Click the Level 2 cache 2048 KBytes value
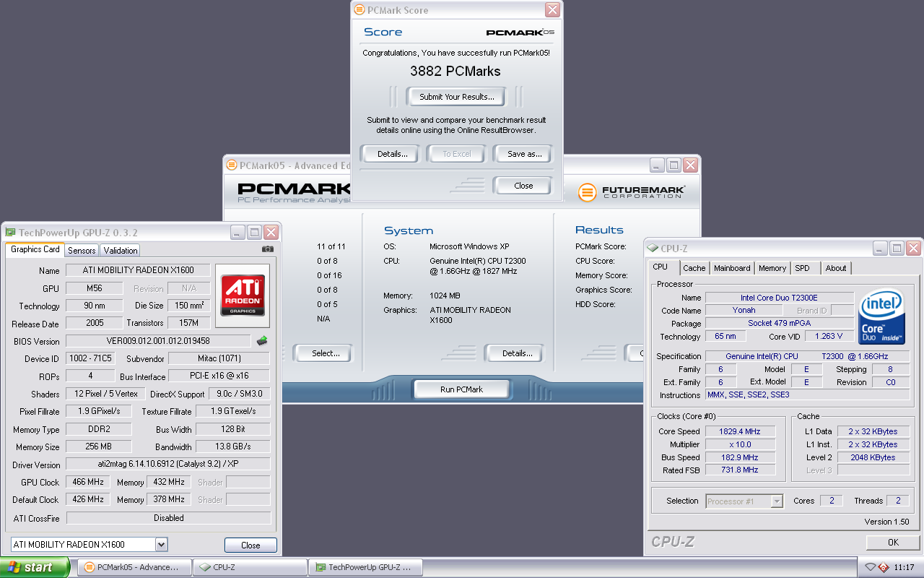924x578 pixels. (873, 457)
